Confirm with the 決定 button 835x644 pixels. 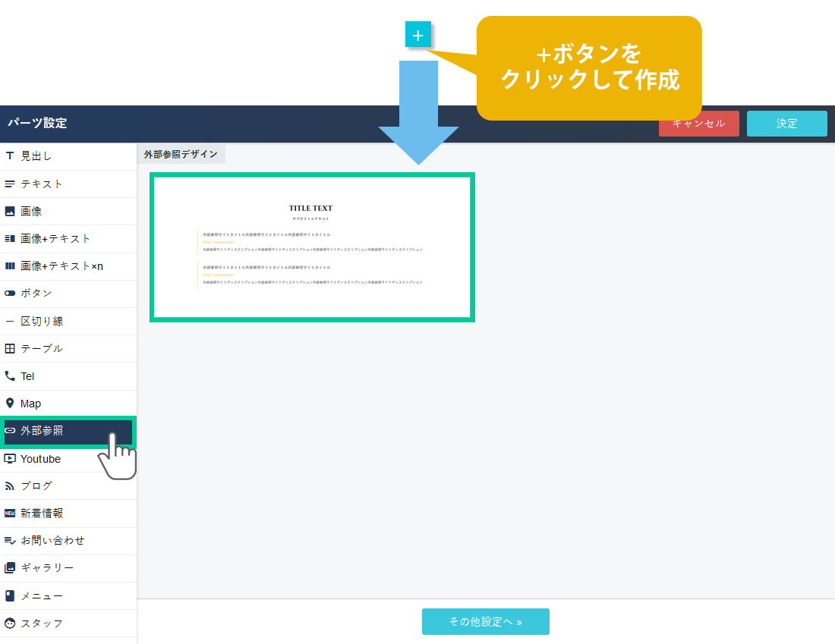pos(786,124)
